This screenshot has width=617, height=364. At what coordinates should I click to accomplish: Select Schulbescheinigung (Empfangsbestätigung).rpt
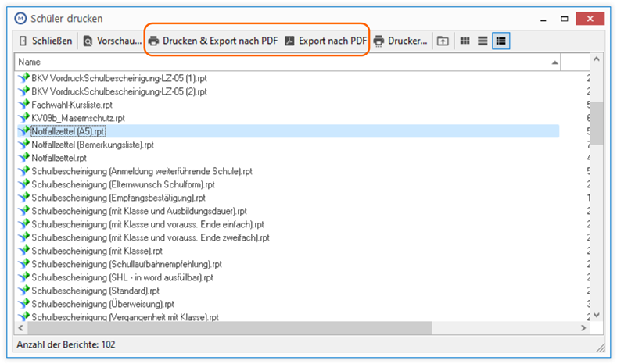pyautogui.click(x=118, y=198)
